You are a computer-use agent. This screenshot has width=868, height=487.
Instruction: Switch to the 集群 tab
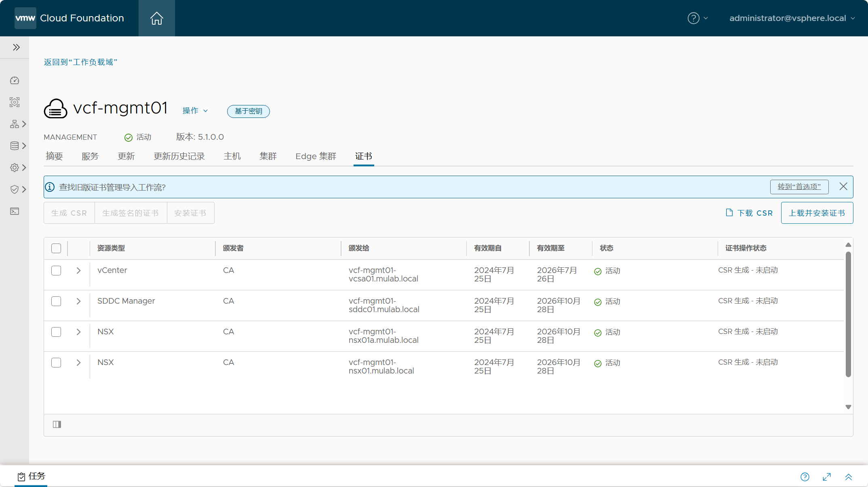click(x=268, y=156)
